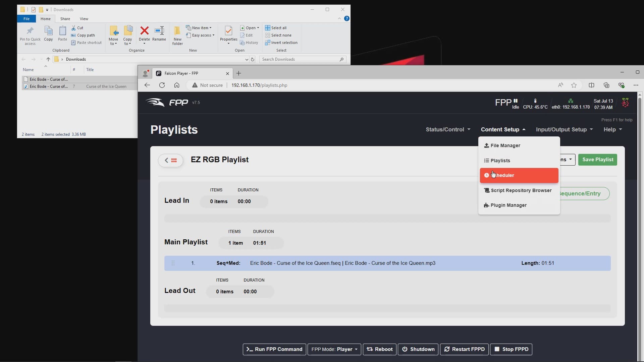
Task: Select Script Repository Browser menu item
Action: point(519,190)
